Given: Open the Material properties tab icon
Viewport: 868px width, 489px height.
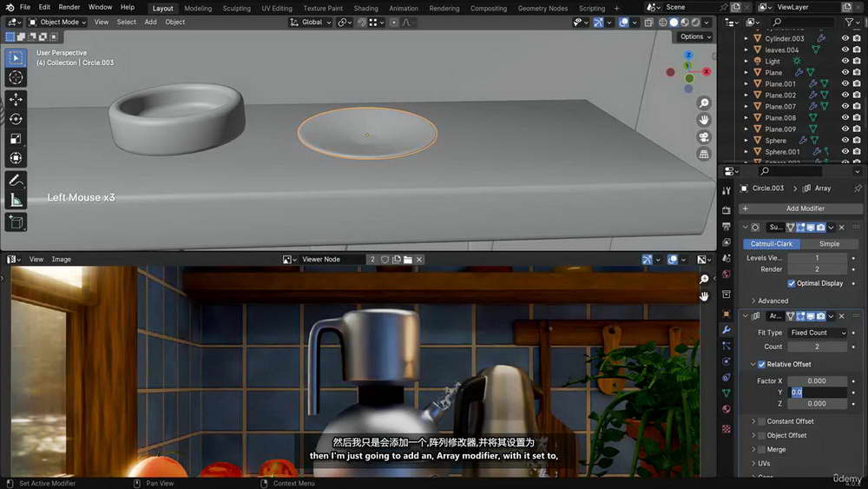Looking at the screenshot, I should pos(727,409).
